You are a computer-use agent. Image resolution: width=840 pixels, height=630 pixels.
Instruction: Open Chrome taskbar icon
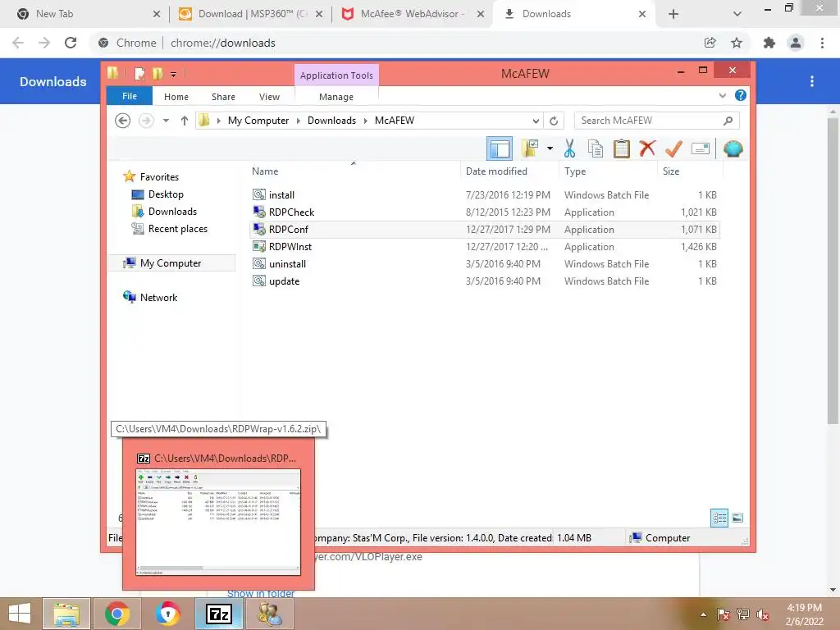tap(116, 614)
